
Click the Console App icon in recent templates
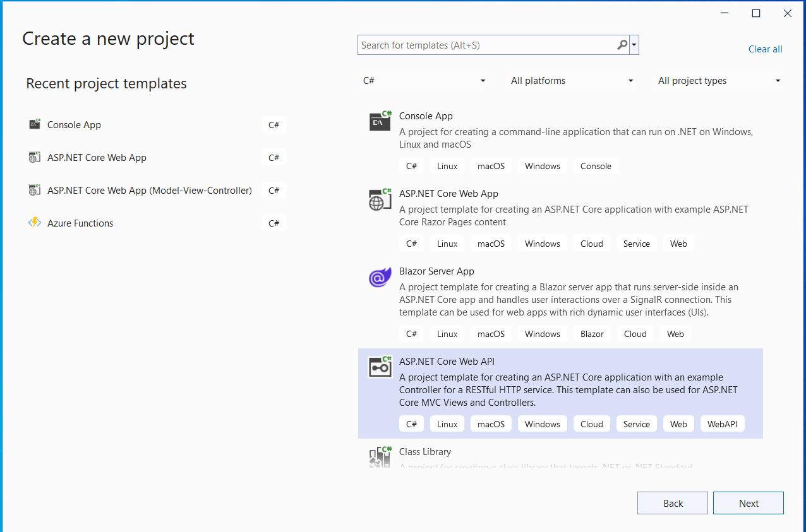click(x=34, y=124)
